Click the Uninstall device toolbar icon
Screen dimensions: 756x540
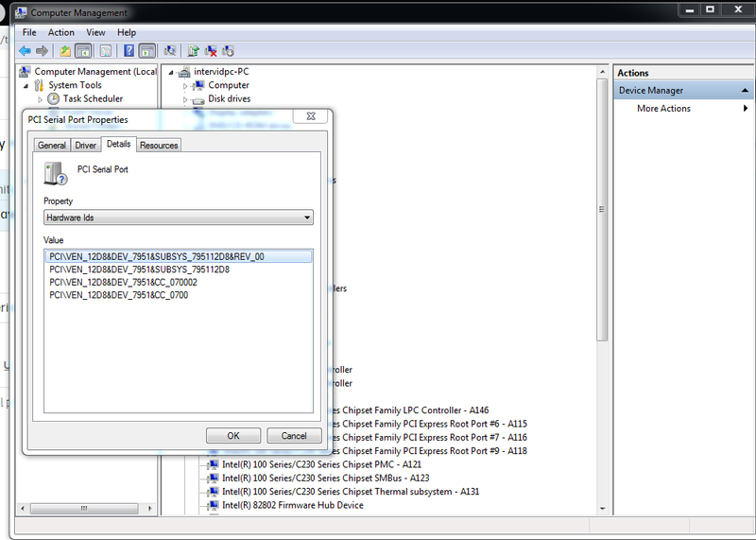[211, 51]
